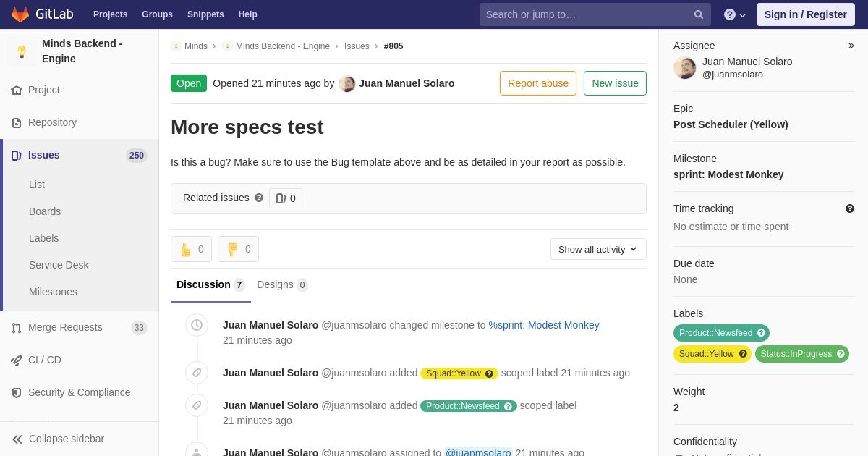The image size is (868, 456).
Task: Click the New issue button
Action: pos(615,83)
